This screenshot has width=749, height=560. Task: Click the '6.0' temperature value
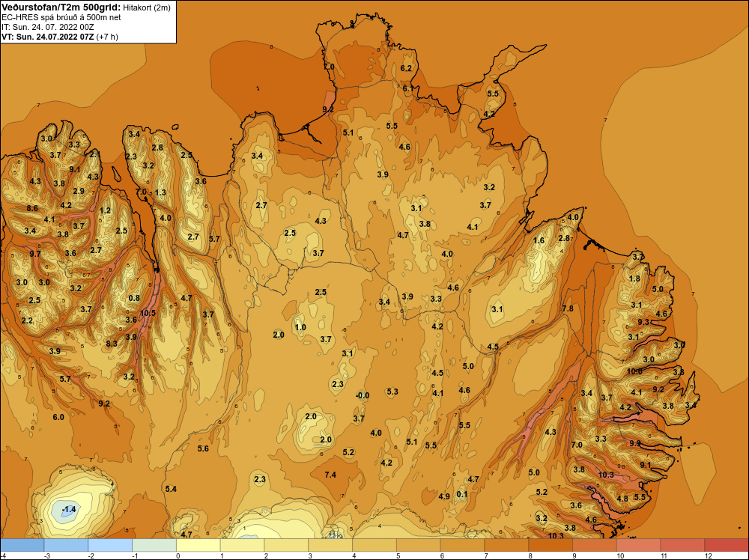[58, 417]
